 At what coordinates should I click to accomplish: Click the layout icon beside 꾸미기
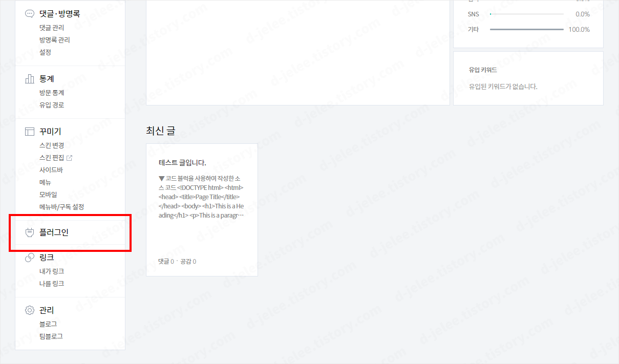point(29,131)
